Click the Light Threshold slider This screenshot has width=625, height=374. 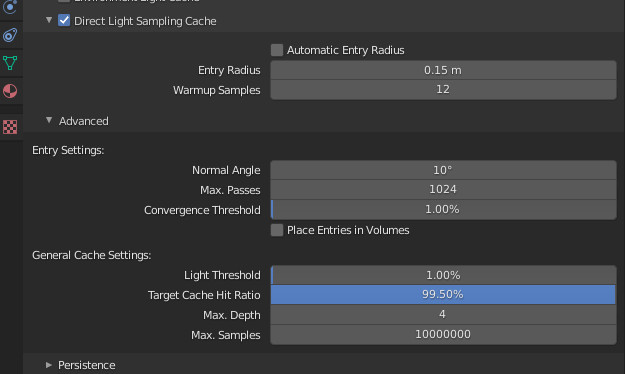(x=443, y=275)
